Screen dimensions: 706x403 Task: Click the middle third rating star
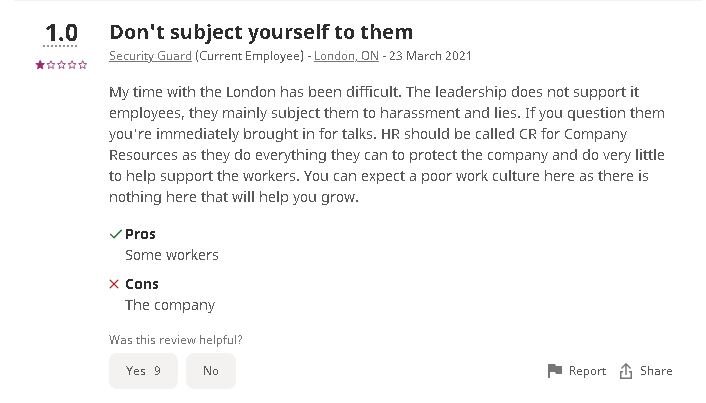(61, 64)
